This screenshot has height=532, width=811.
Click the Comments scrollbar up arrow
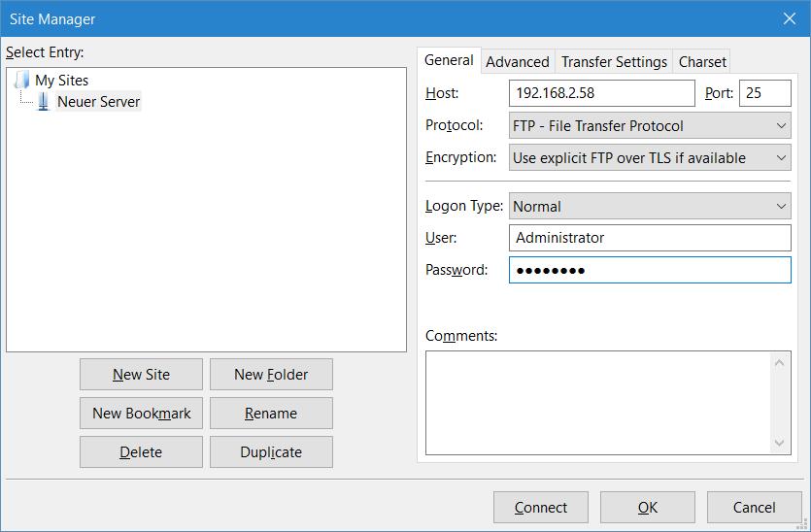pos(780,363)
